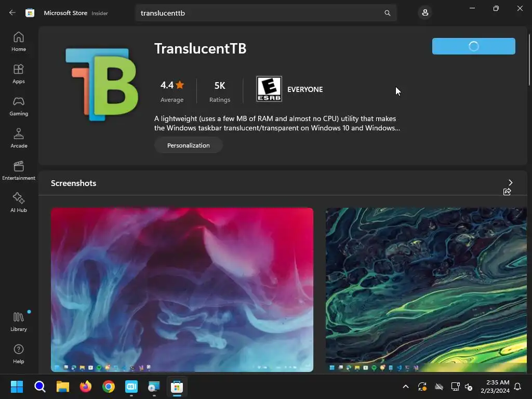532x399 pixels.
Task: Open the monitor app icon in taskbar
Action: [x=154, y=387]
